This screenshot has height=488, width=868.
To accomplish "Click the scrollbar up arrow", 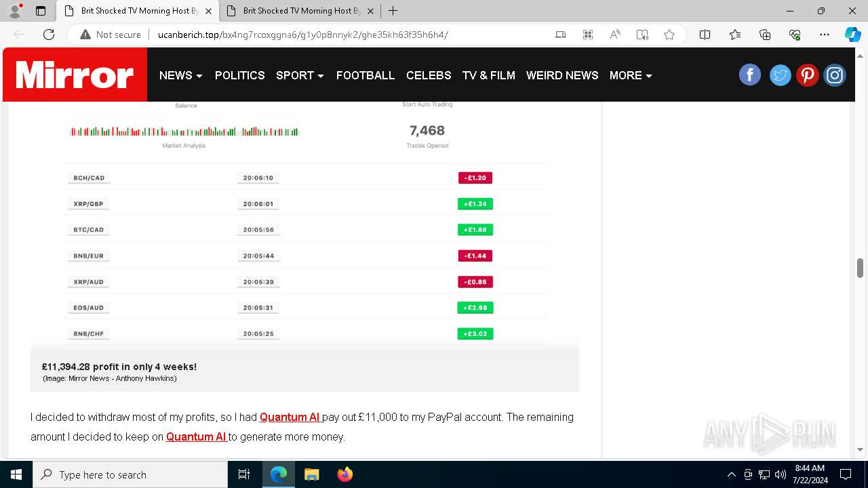I will 860,55.
